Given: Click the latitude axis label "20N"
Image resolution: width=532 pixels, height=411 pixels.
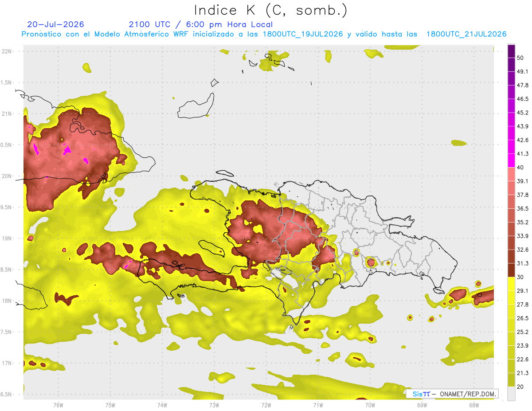Looking at the screenshot, I should (x=7, y=176).
